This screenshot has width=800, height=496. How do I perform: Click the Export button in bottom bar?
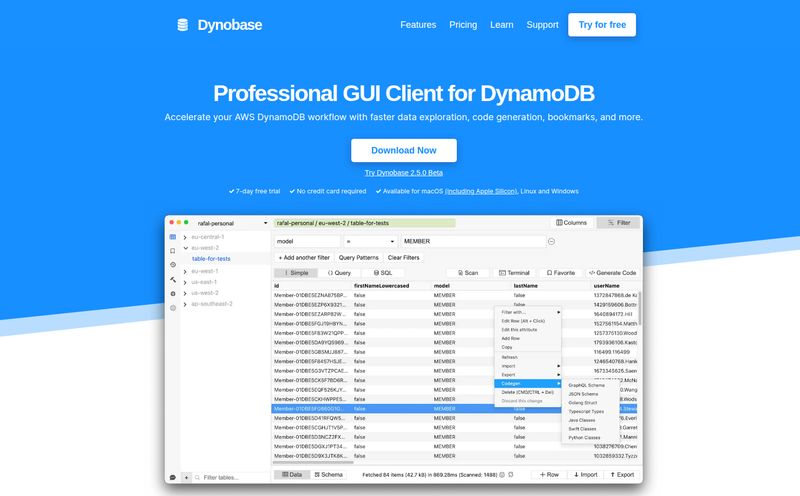pyautogui.click(x=622, y=475)
